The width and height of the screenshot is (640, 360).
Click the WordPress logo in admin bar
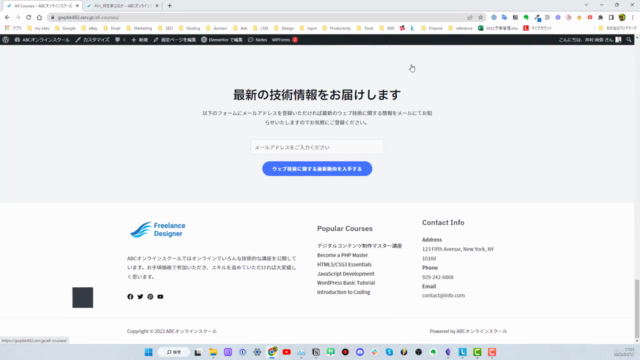(6, 40)
